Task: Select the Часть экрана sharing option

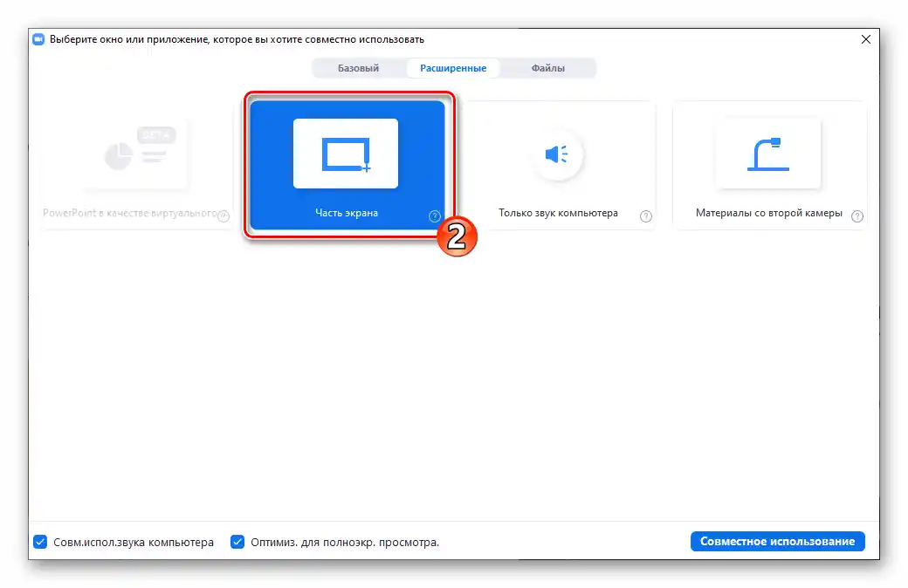Action: click(x=347, y=154)
